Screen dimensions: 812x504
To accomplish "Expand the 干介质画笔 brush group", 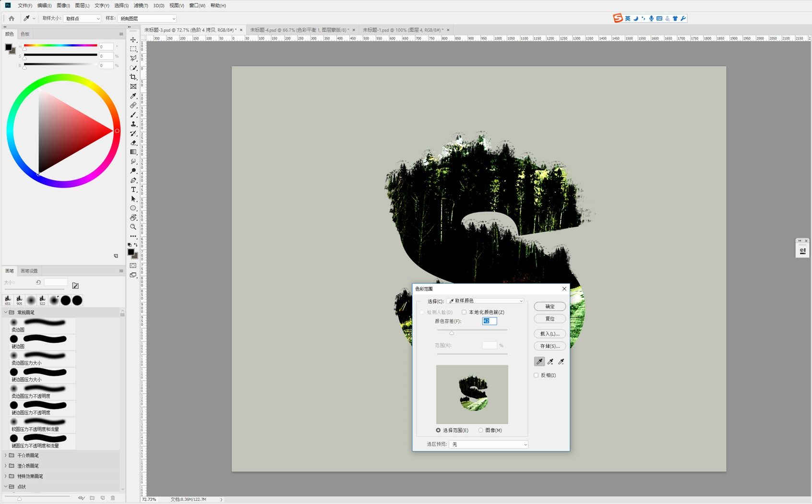I will point(6,456).
